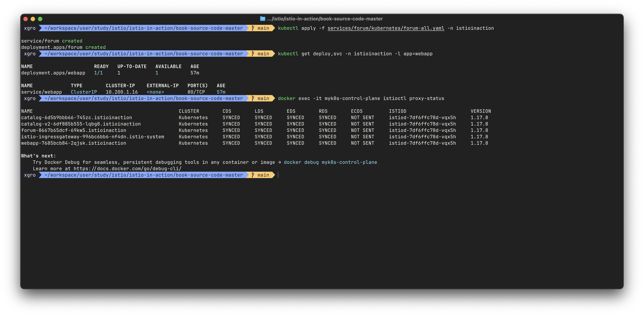Click the UP-TO-DATE column header
The image size is (644, 316).
(x=132, y=66)
